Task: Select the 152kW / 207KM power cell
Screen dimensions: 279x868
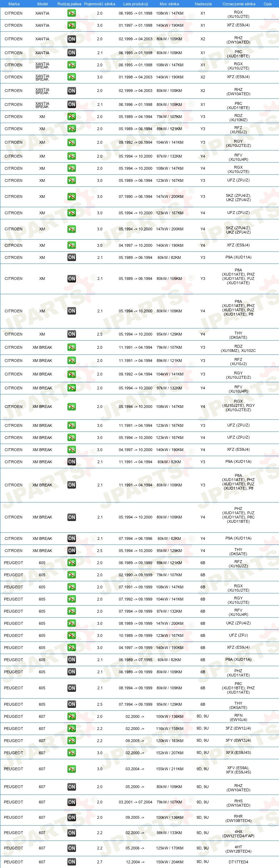Action: 170,753
